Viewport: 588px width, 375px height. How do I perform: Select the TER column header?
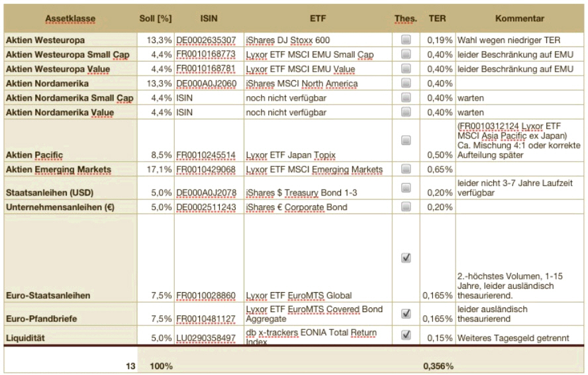point(437,19)
